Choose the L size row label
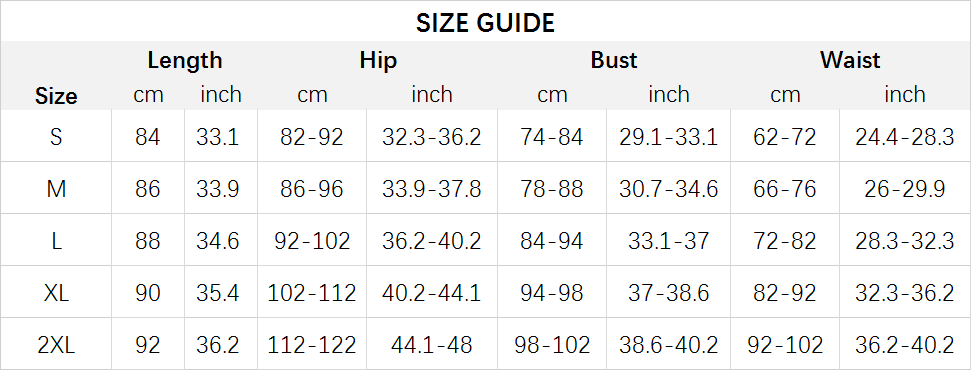971x371 pixels. (x=56, y=240)
